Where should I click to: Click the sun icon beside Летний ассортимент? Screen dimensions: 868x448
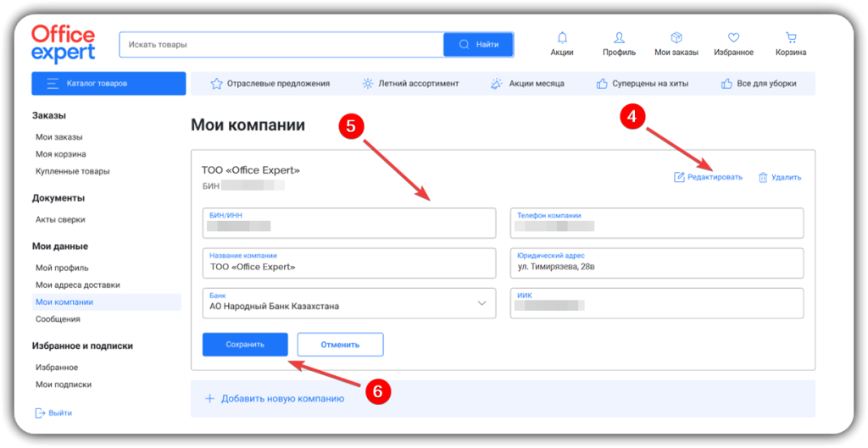pos(368,84)
